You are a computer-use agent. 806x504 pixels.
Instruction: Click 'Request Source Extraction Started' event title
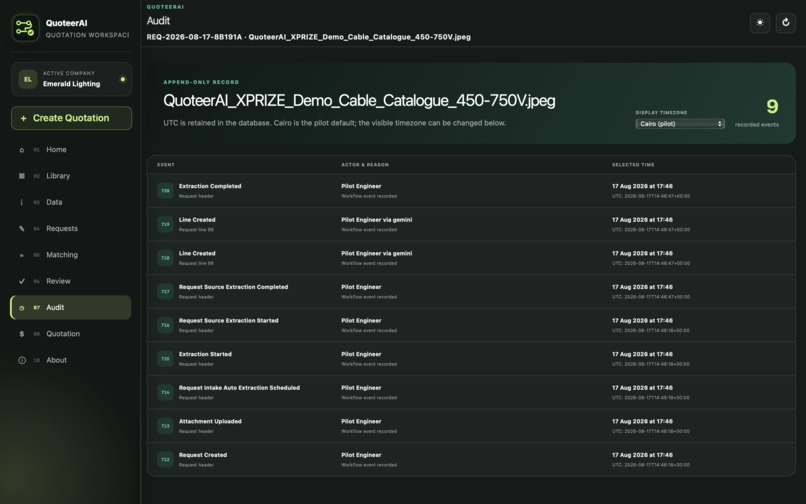point(228,320)
